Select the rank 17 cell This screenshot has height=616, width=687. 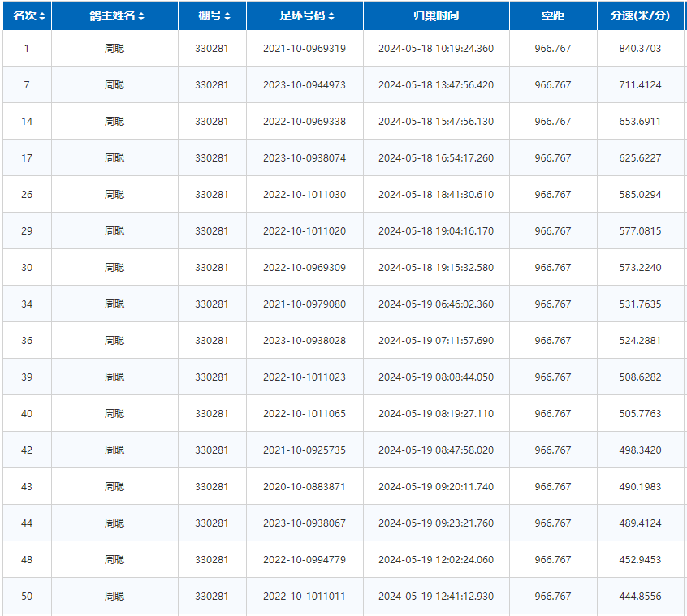tap(27, 158)
